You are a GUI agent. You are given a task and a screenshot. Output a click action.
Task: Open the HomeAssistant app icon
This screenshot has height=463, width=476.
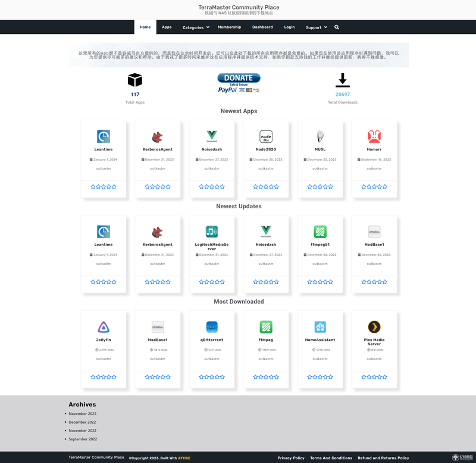pos(320,327)
